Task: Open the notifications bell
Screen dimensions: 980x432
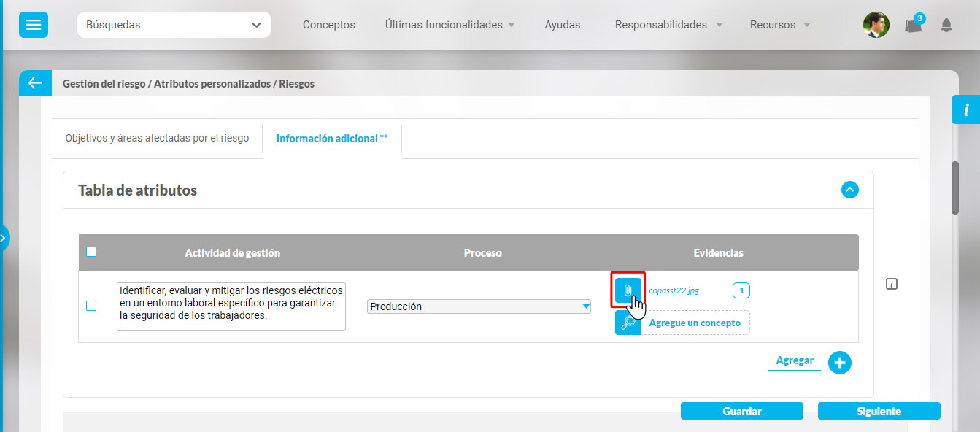Action: point(946,25)
